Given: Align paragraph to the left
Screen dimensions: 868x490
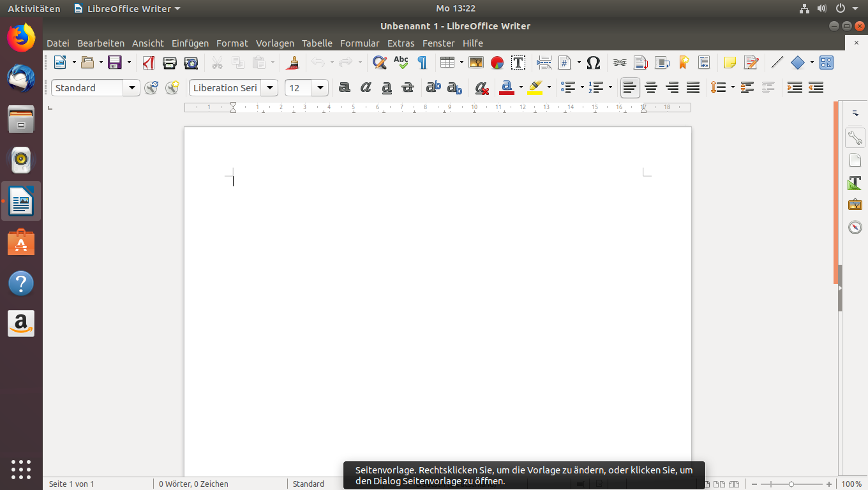Looking at the screenshot, I should click(630, 87).
